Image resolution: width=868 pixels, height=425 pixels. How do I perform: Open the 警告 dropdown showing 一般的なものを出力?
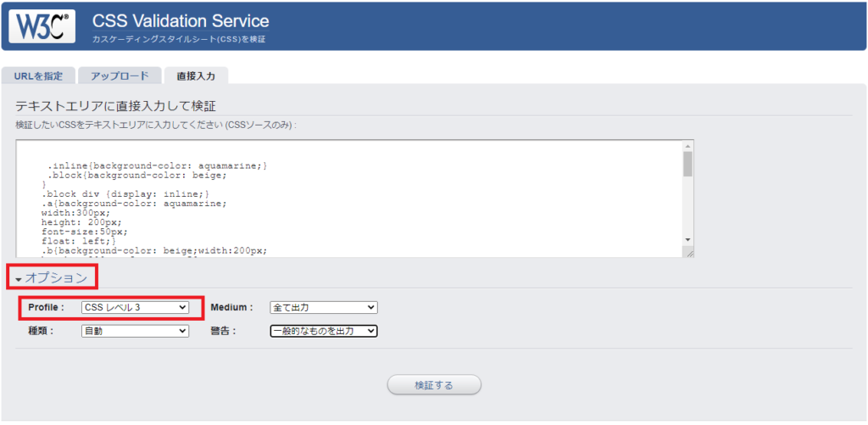(323, 331)
